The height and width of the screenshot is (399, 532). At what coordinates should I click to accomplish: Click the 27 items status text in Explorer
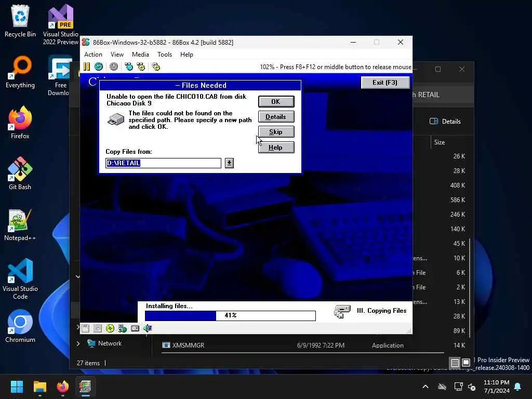[x=88, y=363]
